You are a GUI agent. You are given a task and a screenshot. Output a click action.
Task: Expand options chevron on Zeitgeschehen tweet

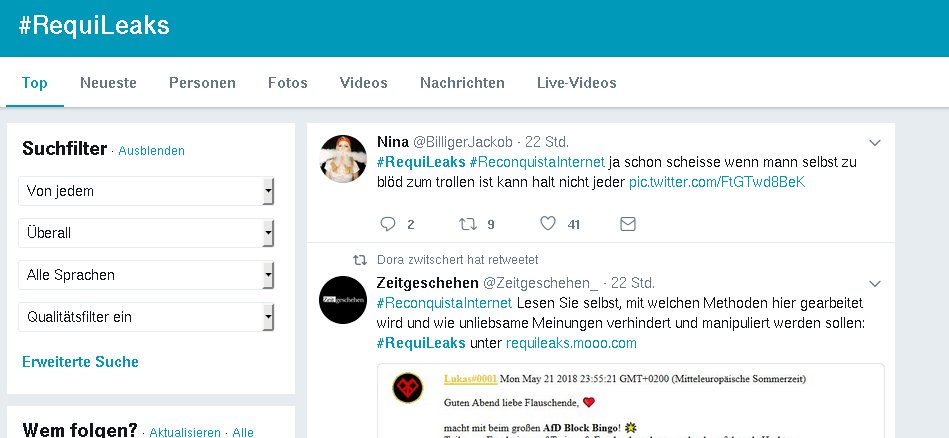[875, 284]
